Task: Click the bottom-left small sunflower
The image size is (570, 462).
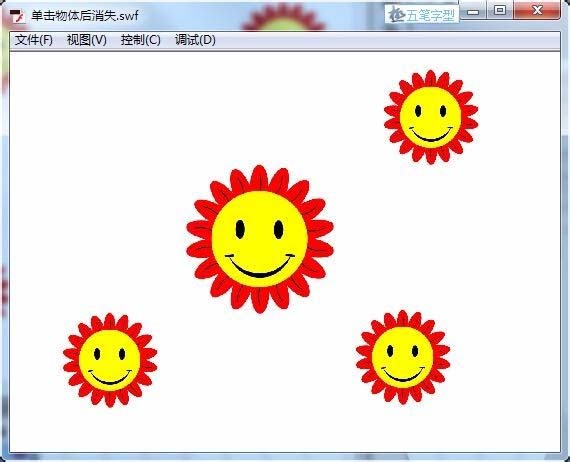Action: pyautogui.click(x=110, y=360)
